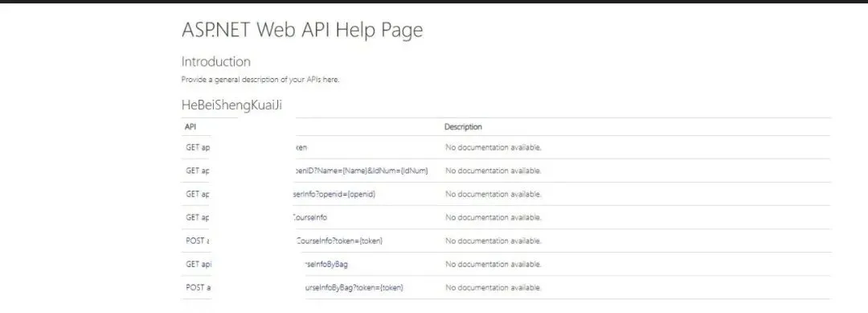Open the GET link ending with openid={openid}
The width and height of the screenshot is (868, 313).
pos(281,195)
